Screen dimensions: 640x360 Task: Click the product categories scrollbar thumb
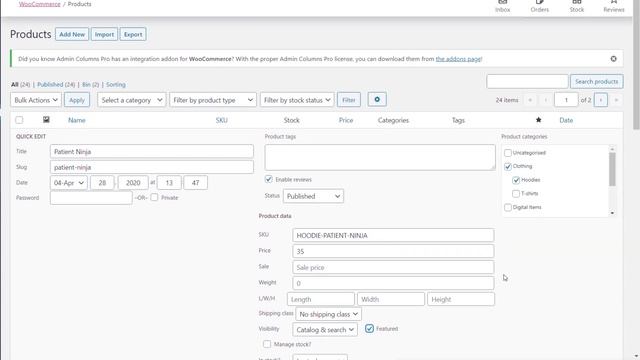pyautogui.click(x=612, y=169)
